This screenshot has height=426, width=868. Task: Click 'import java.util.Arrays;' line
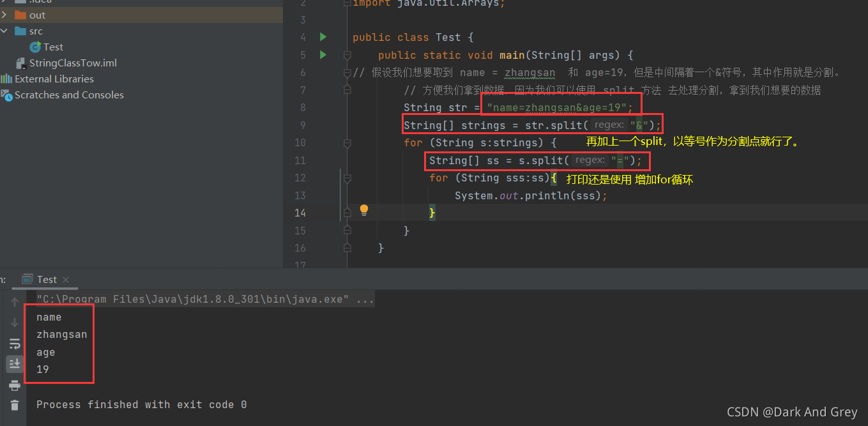point(429,3)
